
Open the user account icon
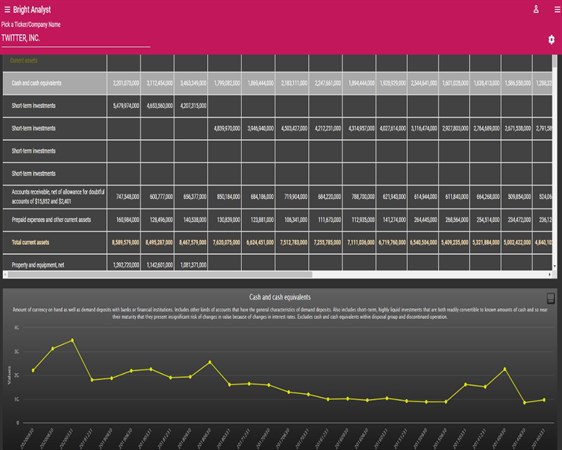[x=536, y=9]
